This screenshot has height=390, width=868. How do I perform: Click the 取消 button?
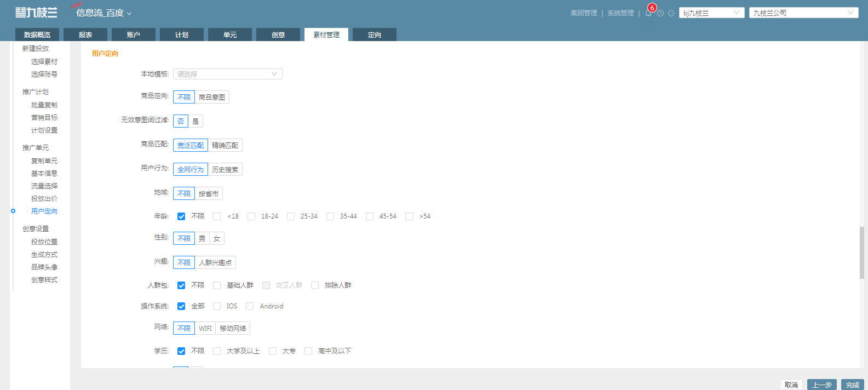[x=791, y=385]
